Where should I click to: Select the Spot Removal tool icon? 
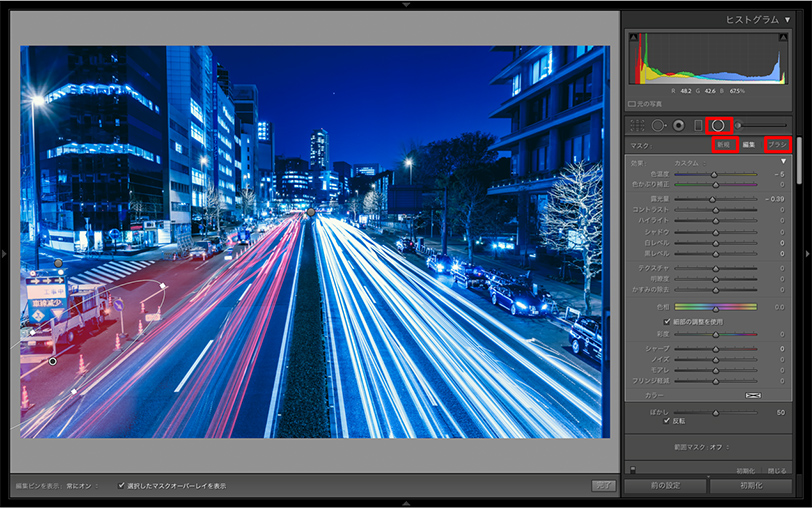tap(658, 125)
